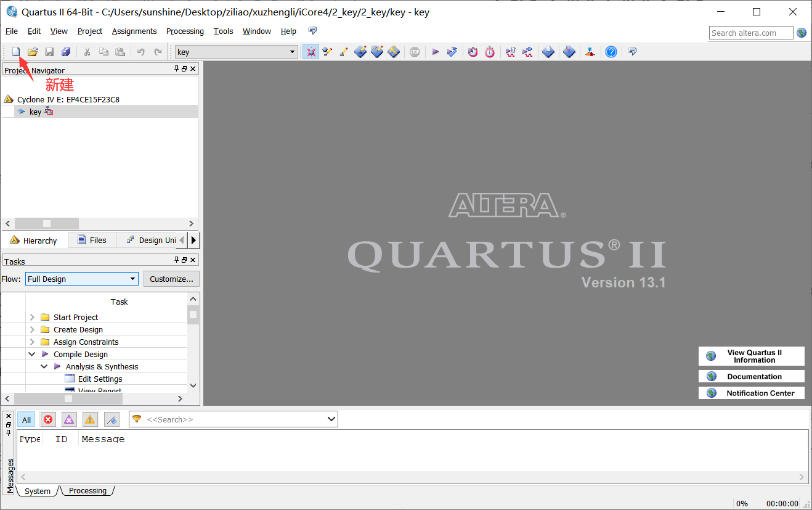Click the Documentation link button
This screenshot has width=812, height=510.
tap(751, 376)
